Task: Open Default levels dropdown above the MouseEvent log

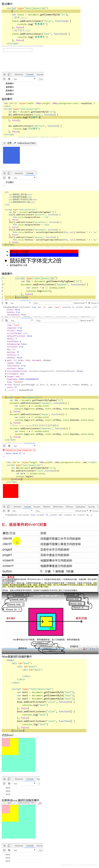Action: 81,511
